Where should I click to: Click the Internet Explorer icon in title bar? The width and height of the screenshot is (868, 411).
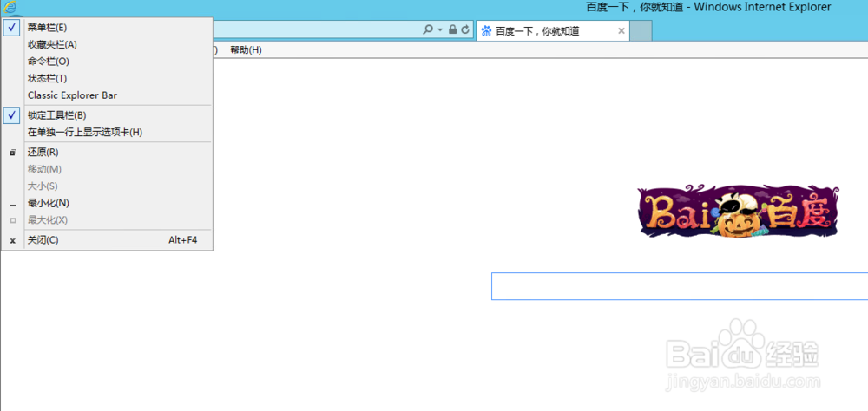coord(10,8)
